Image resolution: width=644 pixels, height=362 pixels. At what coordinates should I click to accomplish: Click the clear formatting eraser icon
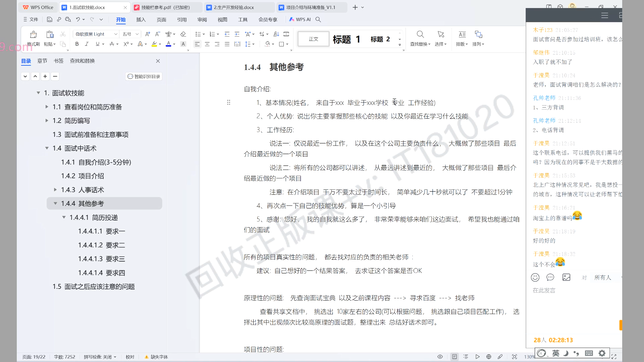pos(183,34)
